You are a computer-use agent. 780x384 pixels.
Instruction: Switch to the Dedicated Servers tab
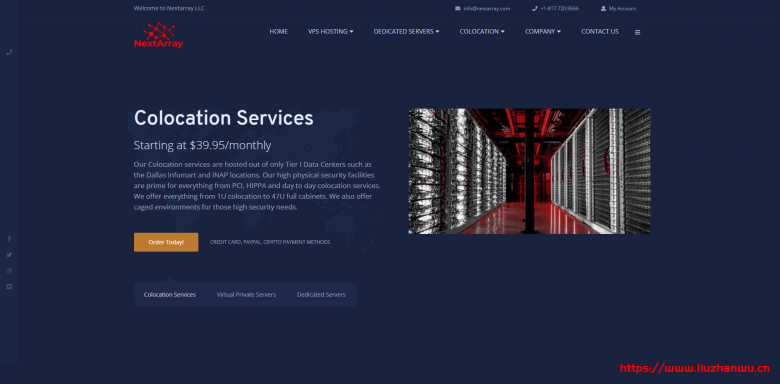pyautogui.click(x=321, y=294)
